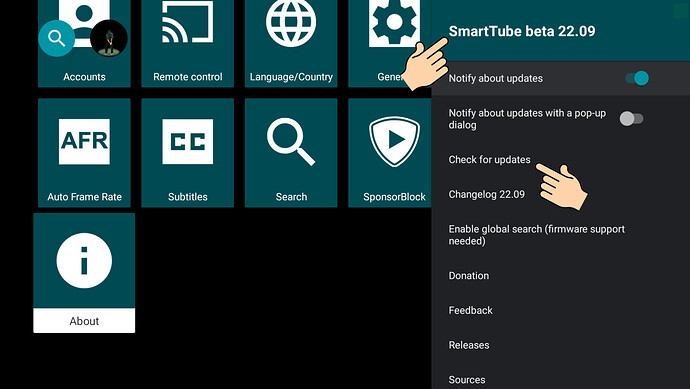690x389 pixels.
Task: Select the Language/Country globe tile
Action: [291, 44]
